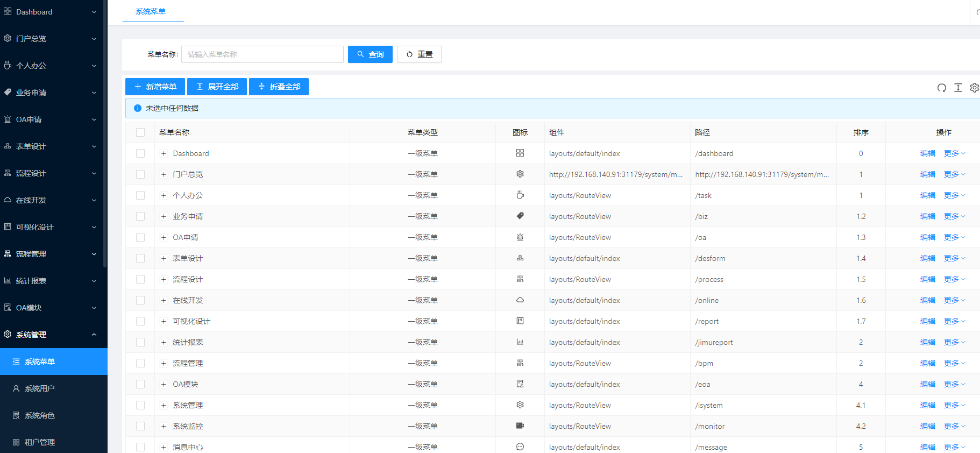The width and height of the screenshot is (980, 453).
Task: Click the 新增菜单 button
Action: (x=155, y=87)
